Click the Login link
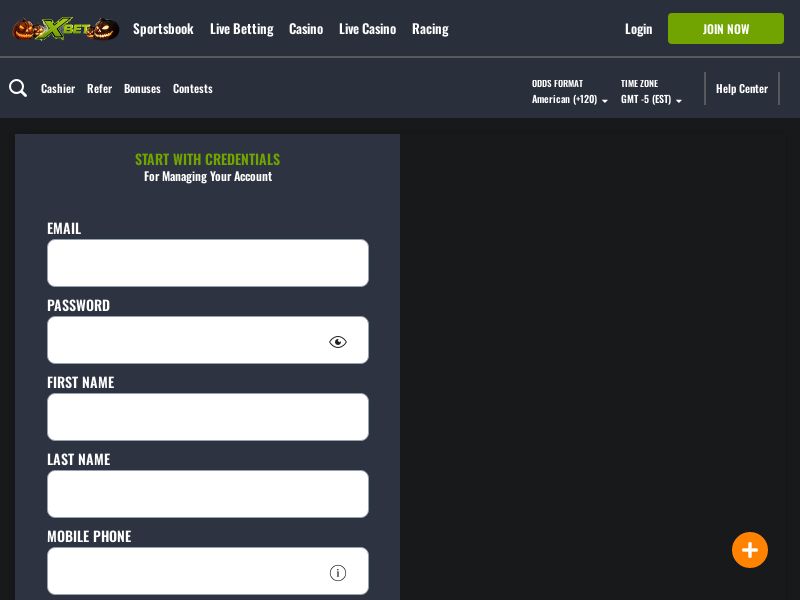 [639, 29]
